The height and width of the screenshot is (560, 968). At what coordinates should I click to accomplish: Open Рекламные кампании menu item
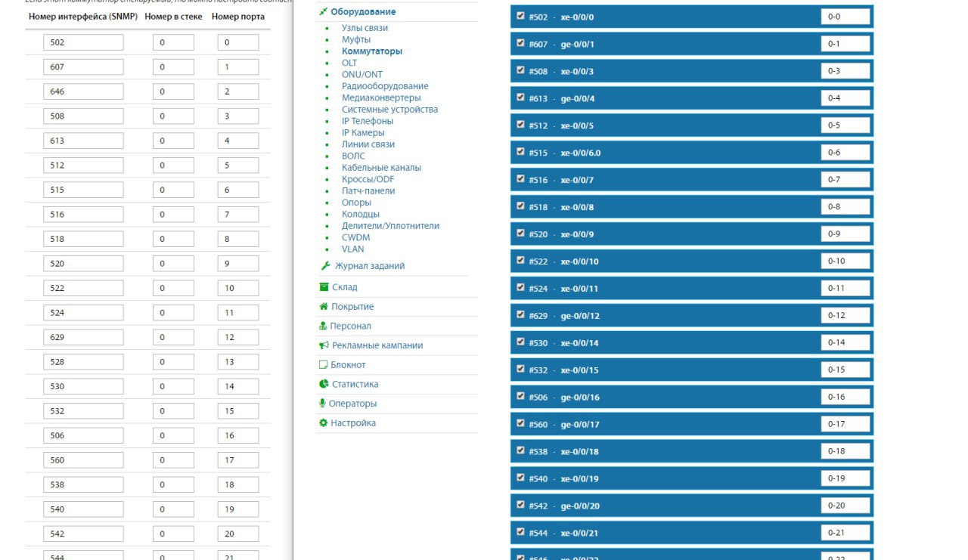point(377,345)
